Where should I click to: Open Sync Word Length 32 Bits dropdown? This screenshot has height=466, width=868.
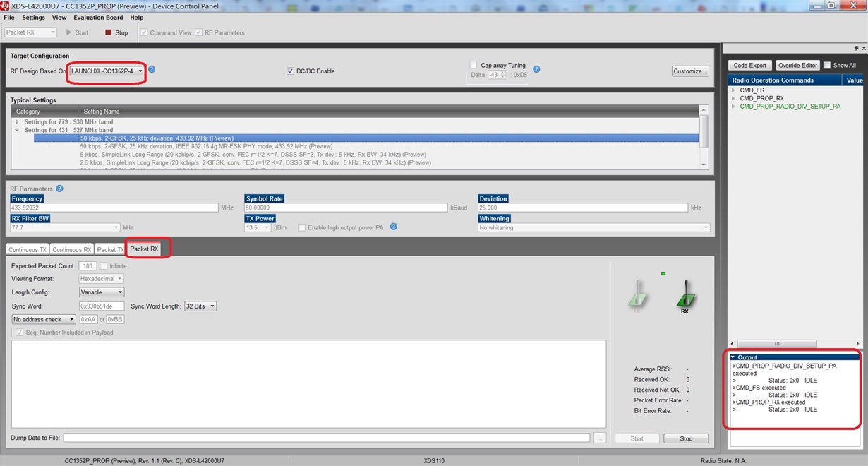(x=200, y=306)
